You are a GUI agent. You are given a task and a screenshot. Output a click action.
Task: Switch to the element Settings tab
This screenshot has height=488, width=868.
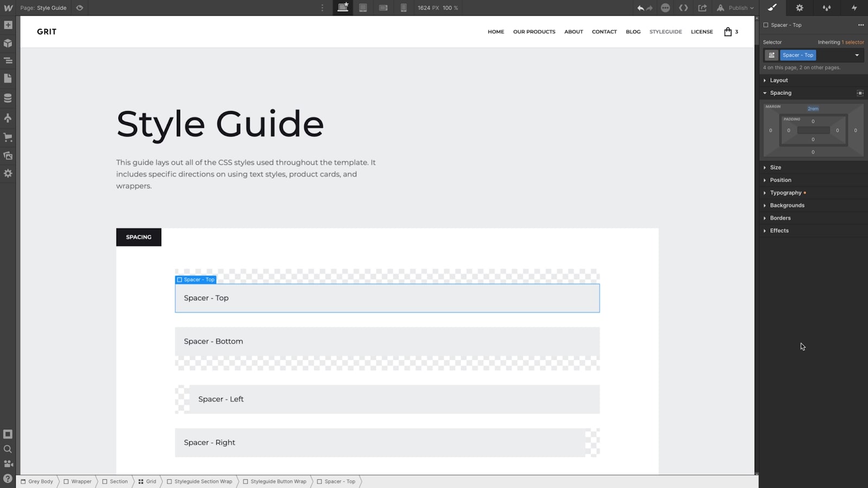click(x=799, y=8)
